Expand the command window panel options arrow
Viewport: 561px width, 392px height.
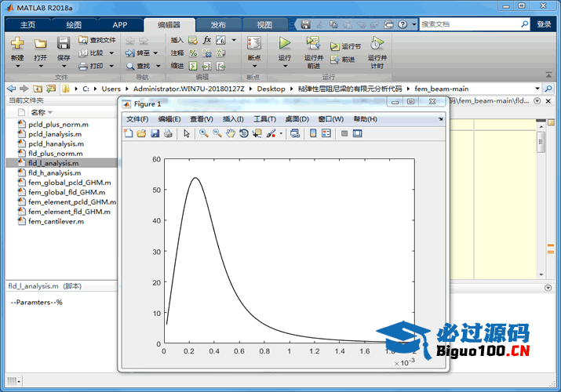548,288
